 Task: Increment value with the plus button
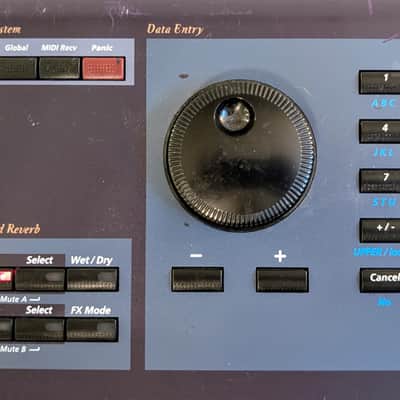(282, 280)
